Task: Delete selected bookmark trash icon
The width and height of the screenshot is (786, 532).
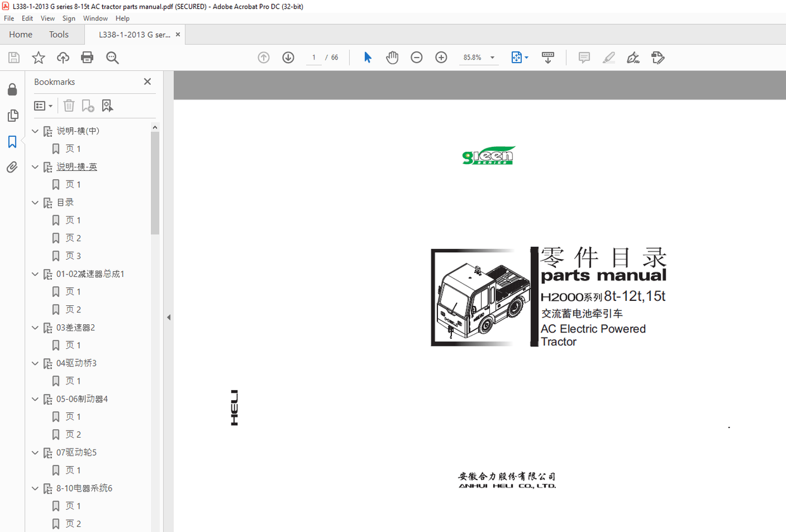Action: (69, 106)
